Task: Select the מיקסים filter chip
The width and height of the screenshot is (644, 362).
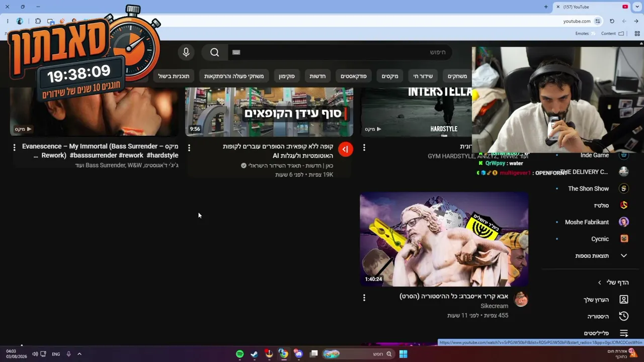Action: pos(390,76)
